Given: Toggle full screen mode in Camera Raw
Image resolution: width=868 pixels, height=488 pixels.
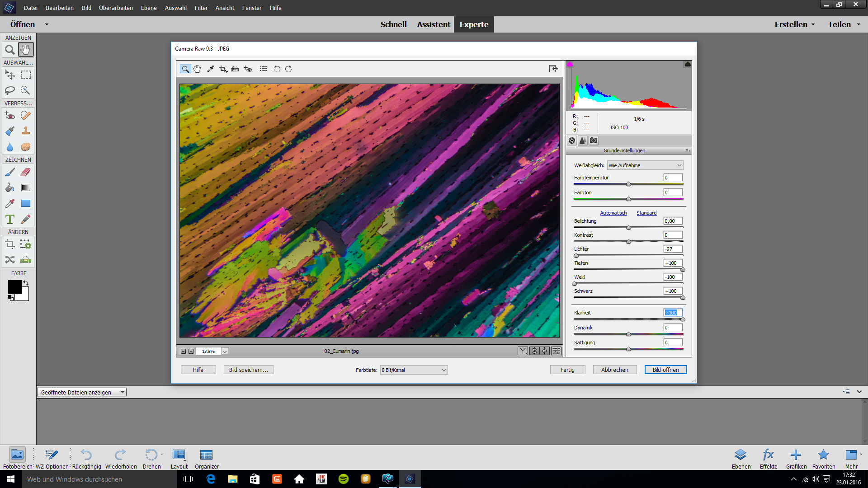Looking at the screenshot, I should [553, 69].
